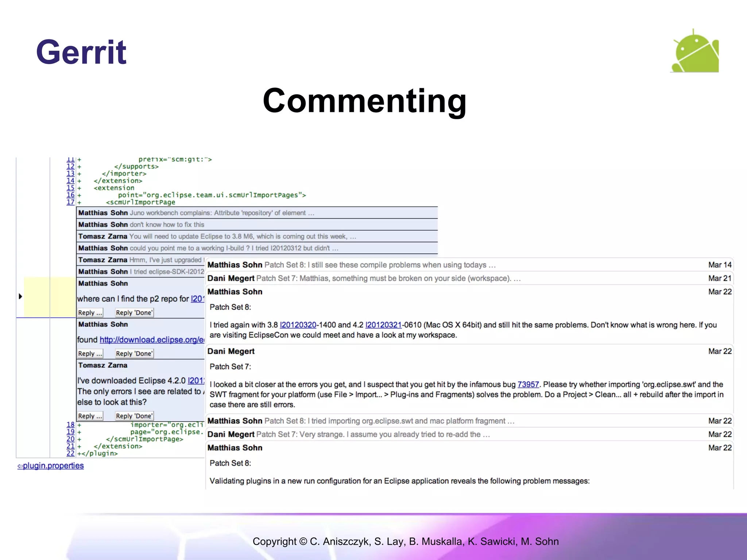This screenshot has width=747, height=560.
Task: Open line number 13 link
Action: coord(70,174)
